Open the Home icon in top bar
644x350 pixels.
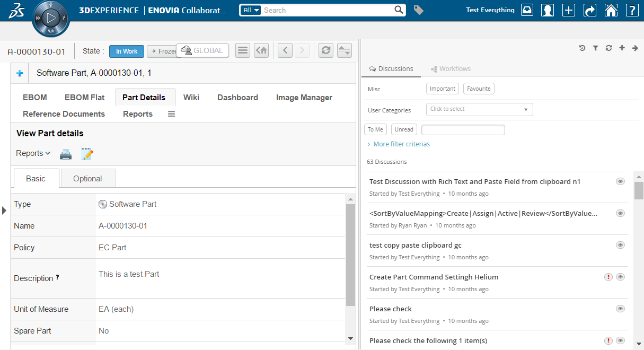pyautogui.click(x=611, y=10)
